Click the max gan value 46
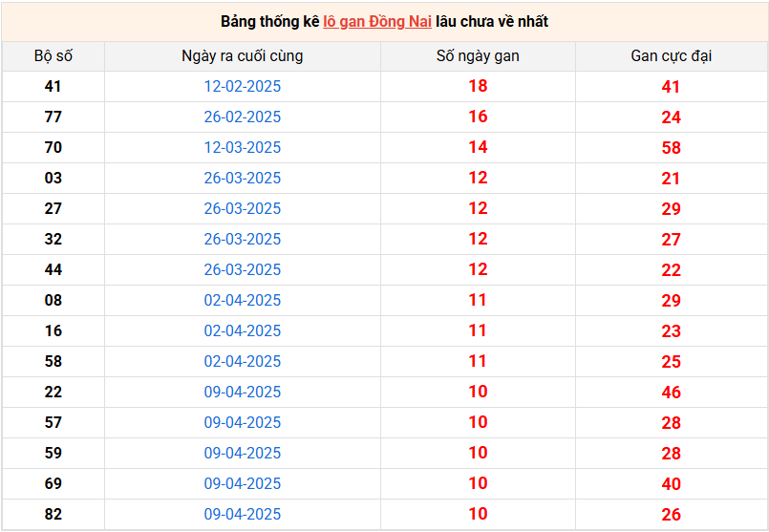Image resolution: width=769 pixels, height=532 pixels. tap(671, 393)
